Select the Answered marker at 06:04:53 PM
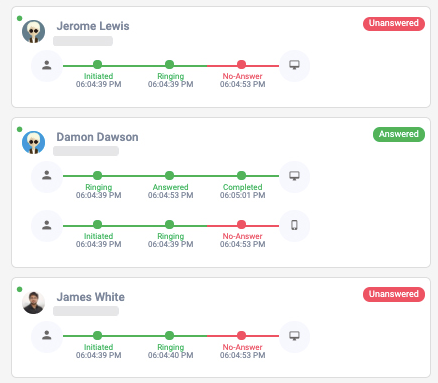The image size is (438, 383). click(x=170, y=176)
